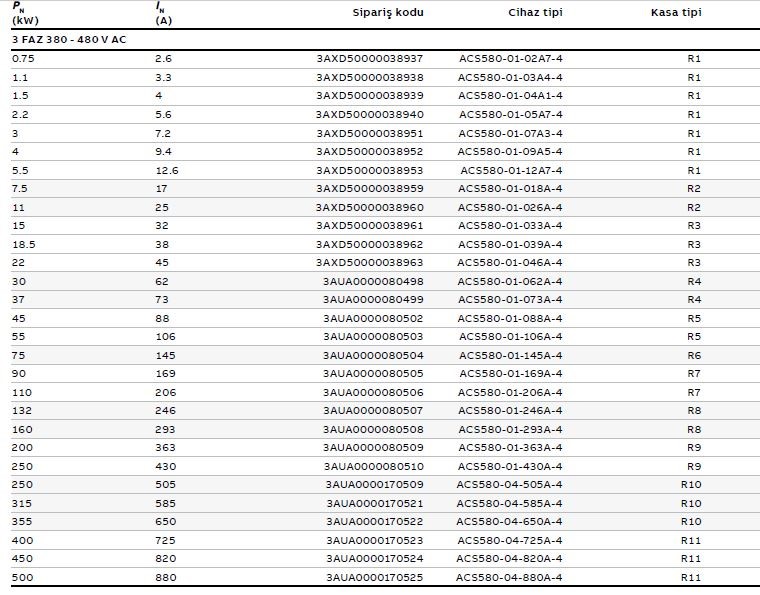This screenshot has height=595, width=760.
Task: Select device type ACS580-01-088A-4
Action: tap(510, 319)
